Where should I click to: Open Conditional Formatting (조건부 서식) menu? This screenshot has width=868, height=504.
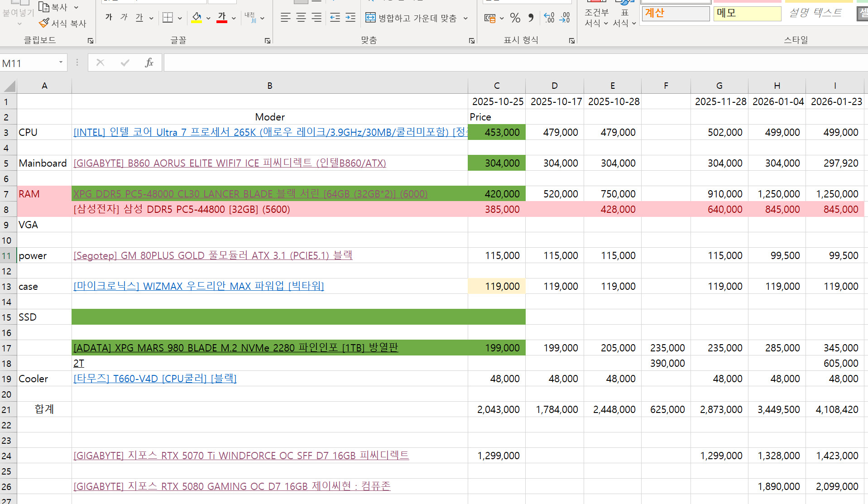(x=596, y=18)
